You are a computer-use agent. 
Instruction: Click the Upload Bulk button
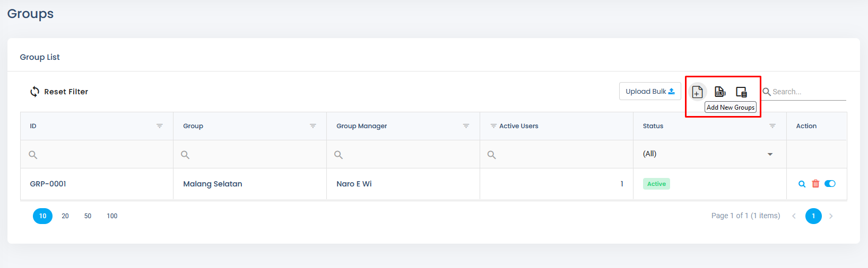[x=650, y=91]
